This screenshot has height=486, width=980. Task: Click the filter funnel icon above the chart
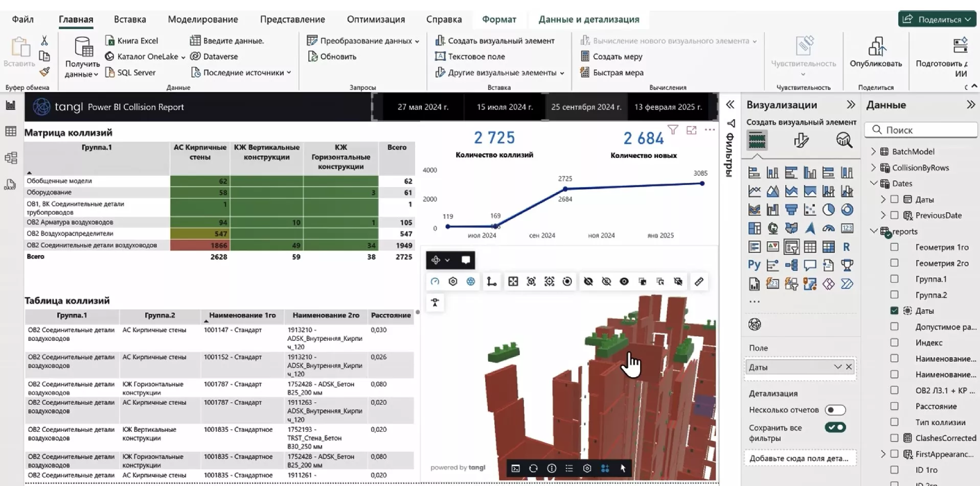673,130
